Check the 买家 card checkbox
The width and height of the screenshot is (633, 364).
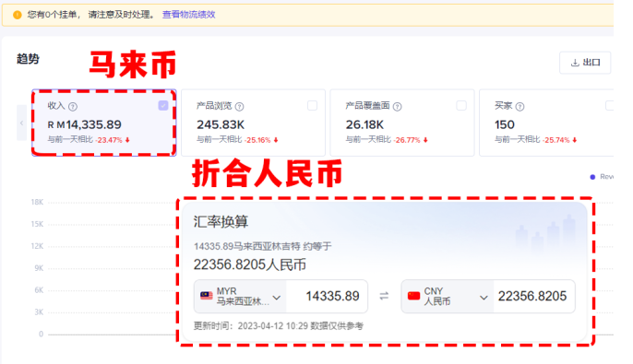coord(610,106)
